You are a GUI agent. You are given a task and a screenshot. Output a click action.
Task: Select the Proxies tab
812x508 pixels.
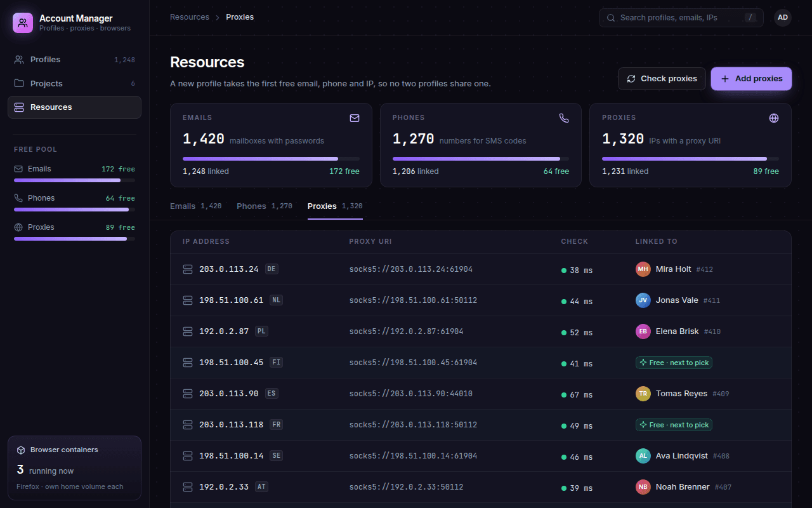(335, 206)
